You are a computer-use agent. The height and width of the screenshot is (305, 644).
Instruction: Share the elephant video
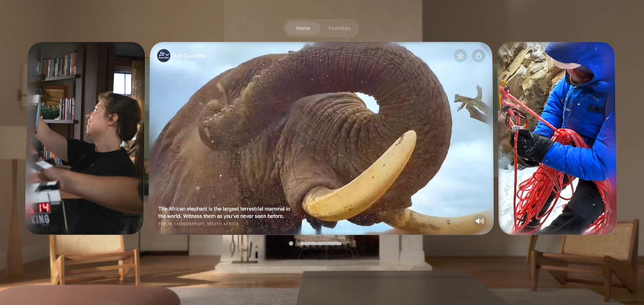[479, 56]
